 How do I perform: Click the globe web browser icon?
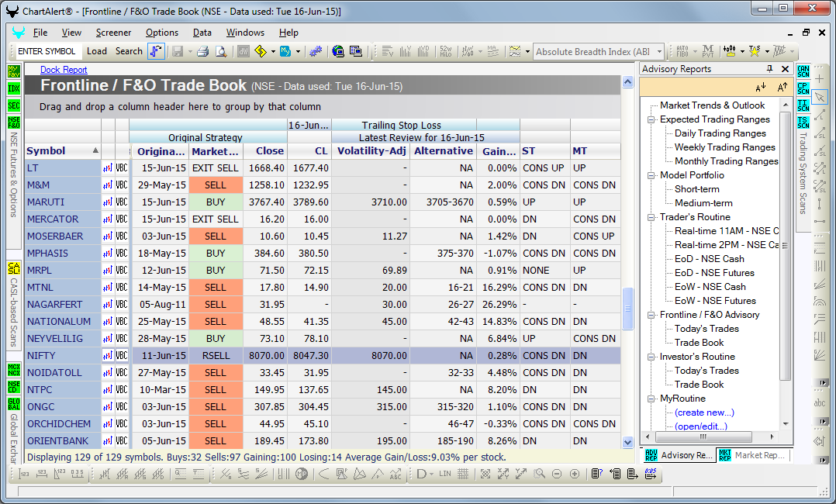338,51
